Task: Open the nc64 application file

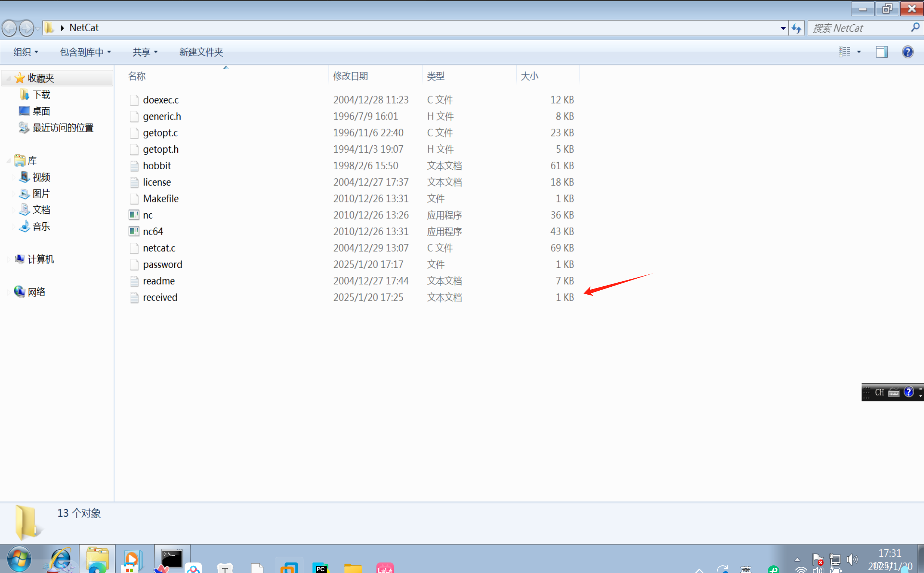Action: point(153,231)
